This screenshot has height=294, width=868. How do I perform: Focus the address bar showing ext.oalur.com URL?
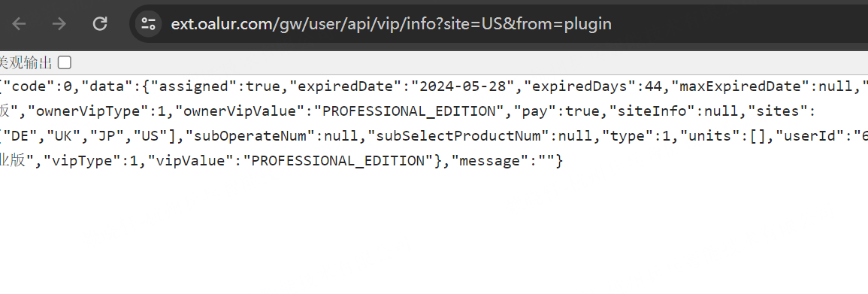498,24
